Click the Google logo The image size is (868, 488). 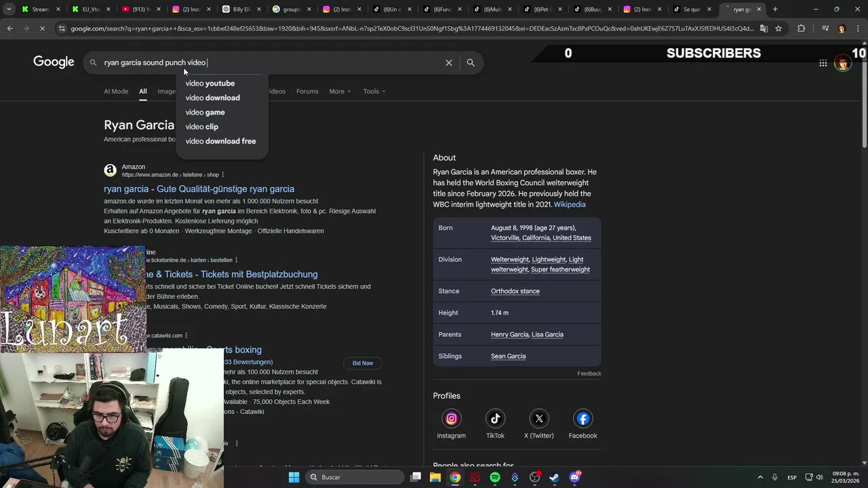tap(54, 62)
